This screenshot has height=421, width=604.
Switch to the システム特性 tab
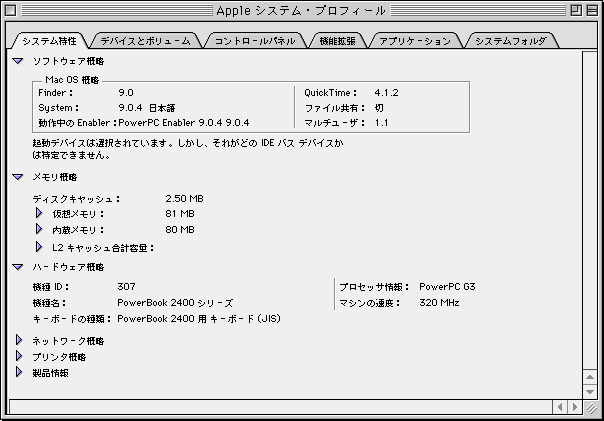pyautogui.click(x=49, y=41)
